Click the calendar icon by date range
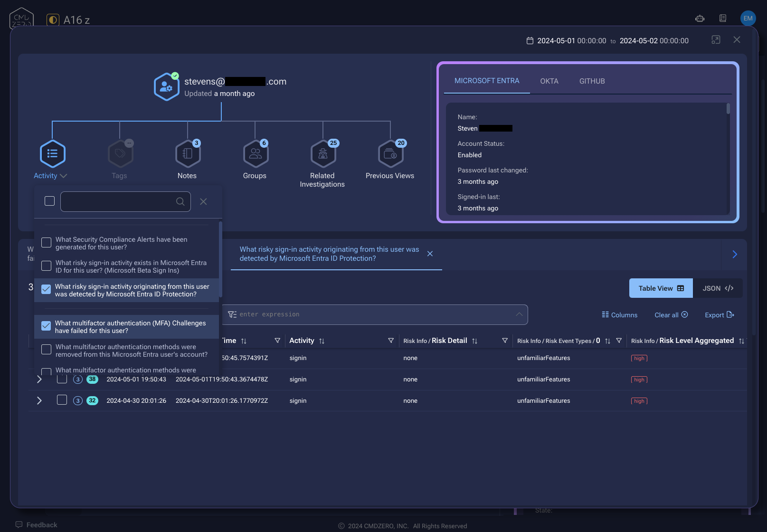This screenshot has height=532, width=767. click(x=530, y=41)
